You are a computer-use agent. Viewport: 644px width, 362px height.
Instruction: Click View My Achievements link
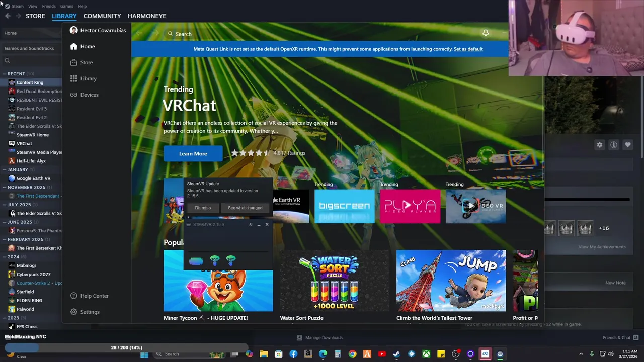point(602,247)
